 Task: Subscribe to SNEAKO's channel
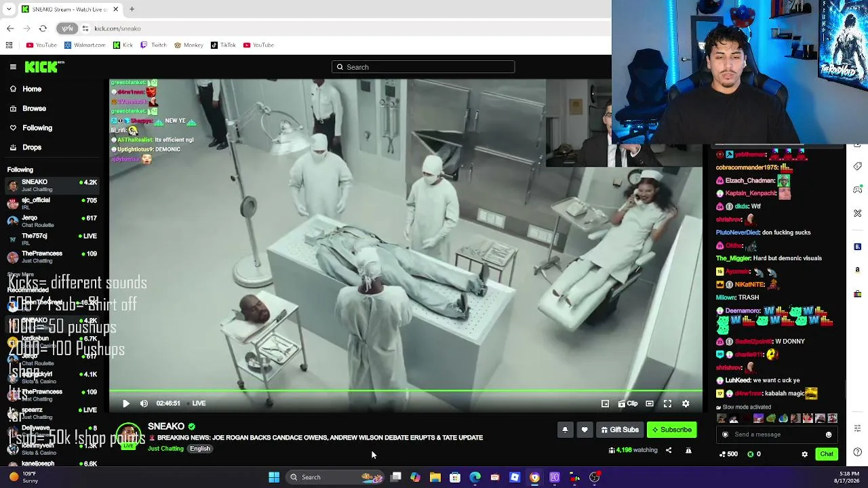click(x=671, y=430)
